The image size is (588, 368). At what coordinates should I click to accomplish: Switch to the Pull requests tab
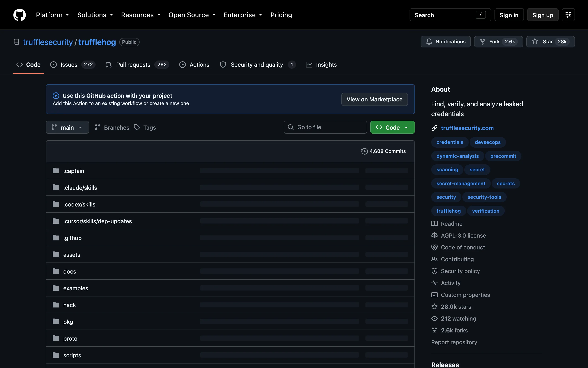click(x=137, y=64)
